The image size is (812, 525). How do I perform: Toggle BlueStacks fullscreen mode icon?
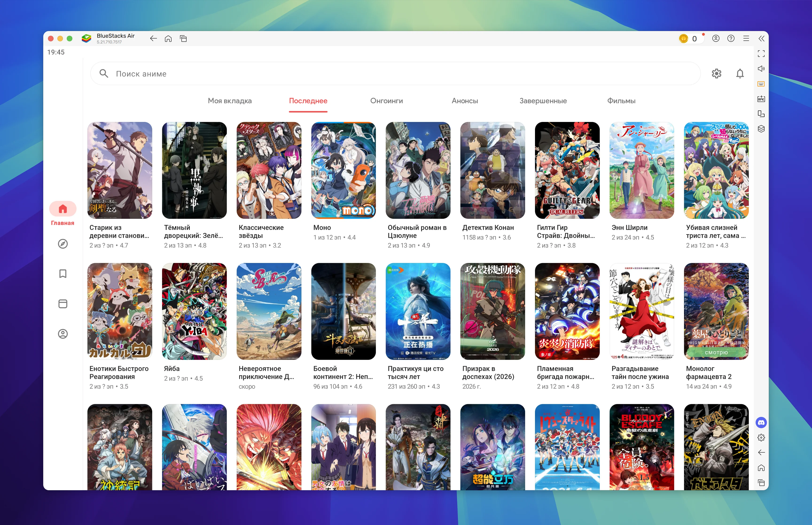[x=761, y=54]
